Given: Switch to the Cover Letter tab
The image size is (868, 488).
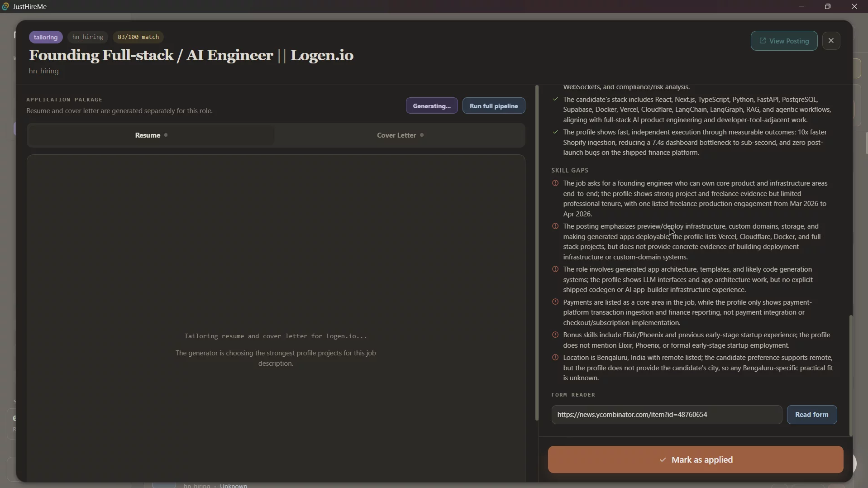Looking at the screenshot, I should pos(400,135).
